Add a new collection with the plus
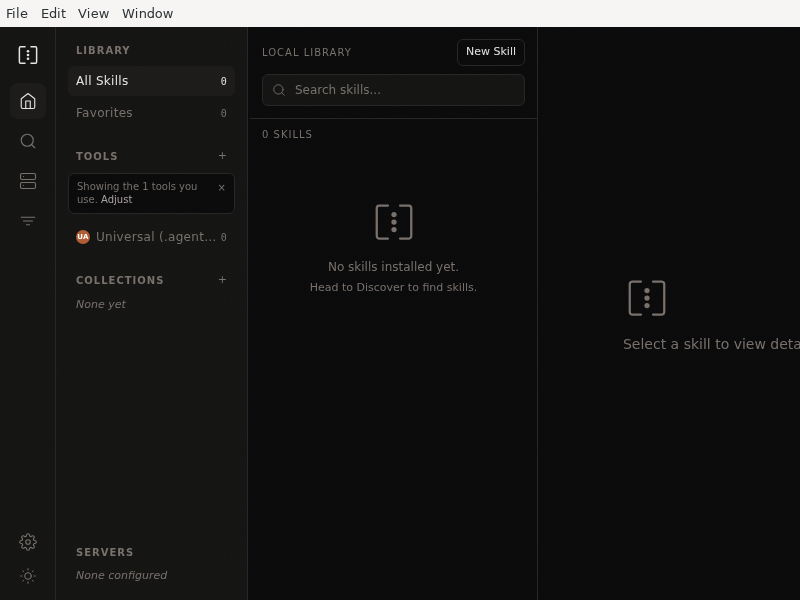The image size is (800, 600). (222, 280)
